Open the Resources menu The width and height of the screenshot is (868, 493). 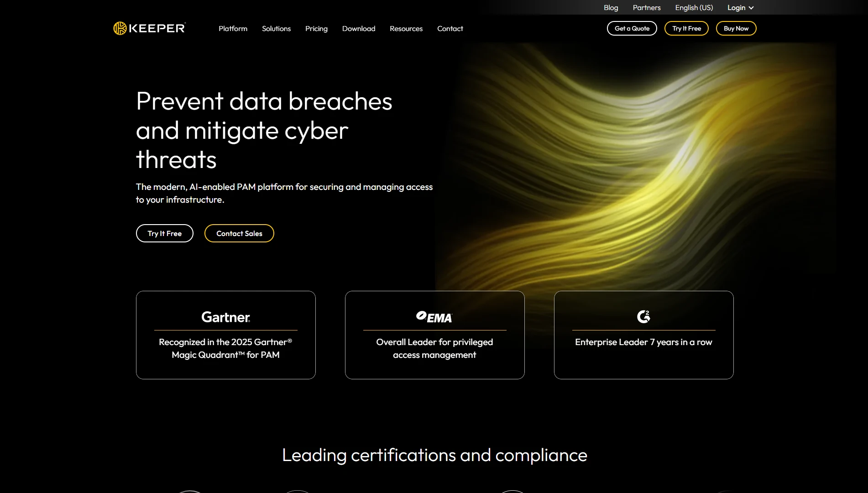[406, 28]
